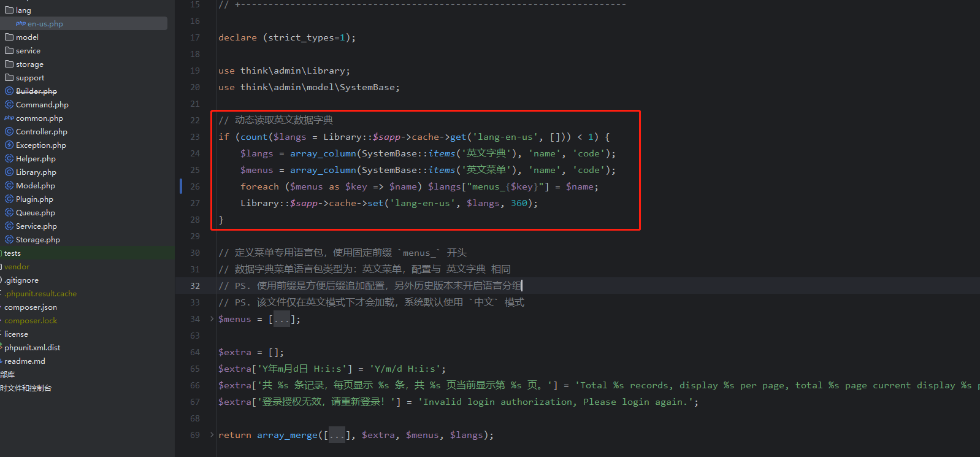
Task: Click the Builder.php class icon
Action: click(9, 91)
